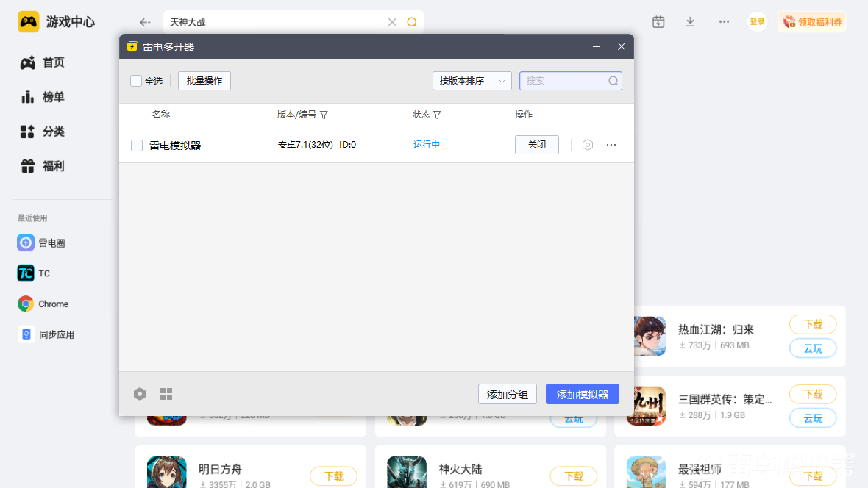Click the calendar check-in icon in top bar
Screen dimensions: 868x488
pyautogui.click(x=658, y=22)
